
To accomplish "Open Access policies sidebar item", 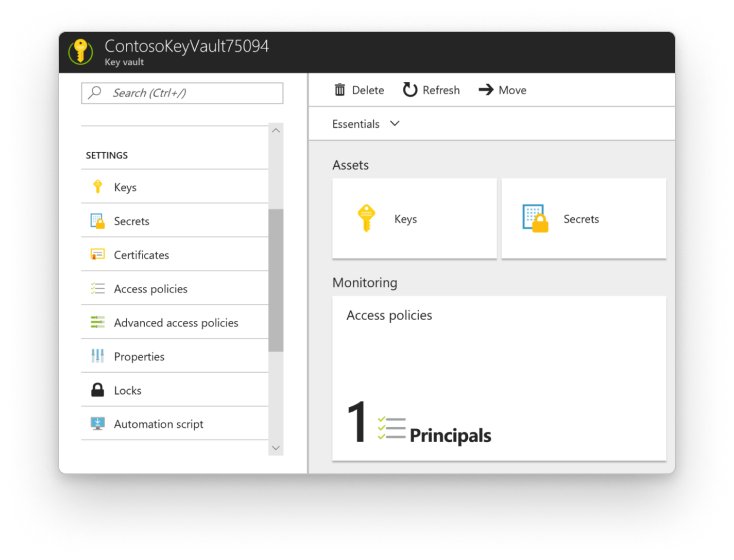I will pos(175,289).
